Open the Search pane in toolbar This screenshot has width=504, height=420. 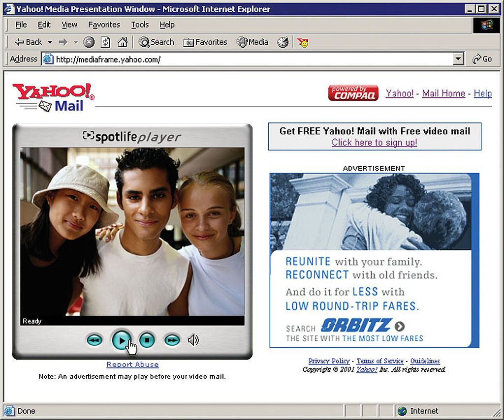(156, 42)
